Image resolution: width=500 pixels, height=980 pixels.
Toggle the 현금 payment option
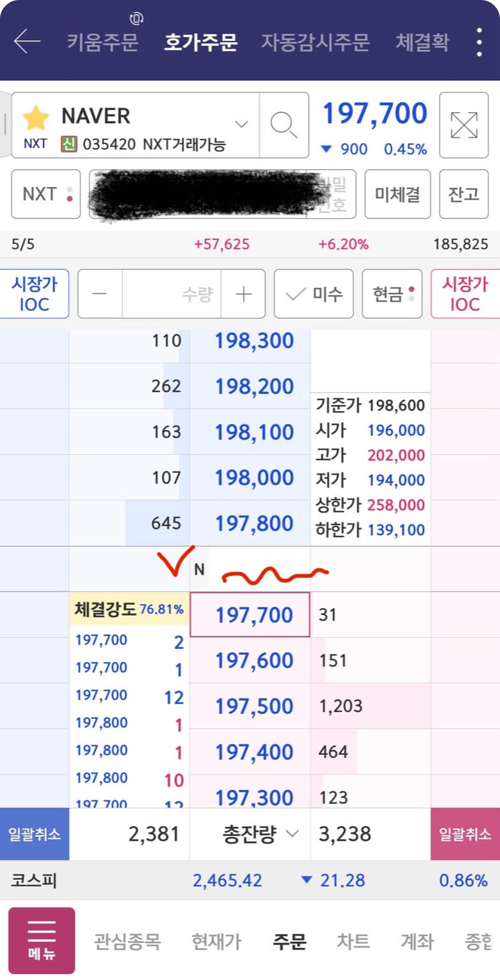[x=392, y=294]
